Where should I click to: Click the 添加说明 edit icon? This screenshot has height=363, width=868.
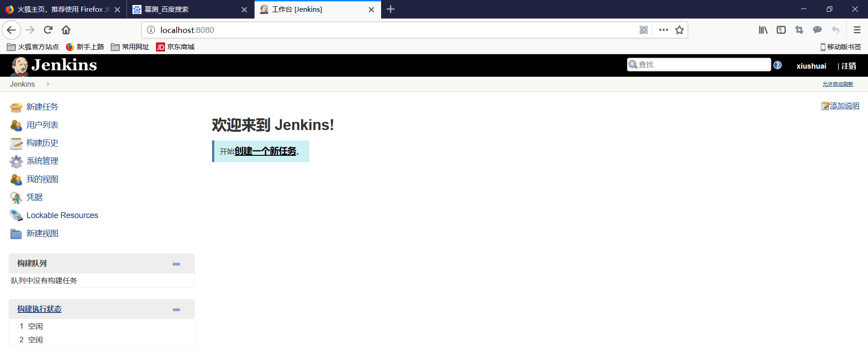coord(826,106)
